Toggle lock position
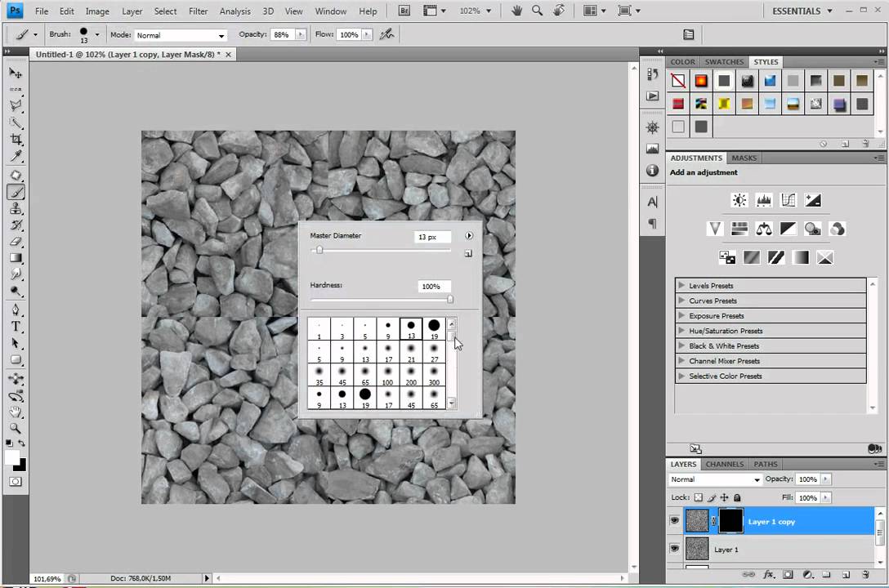Screen dimensions: 889x588 tap(724, 497)
